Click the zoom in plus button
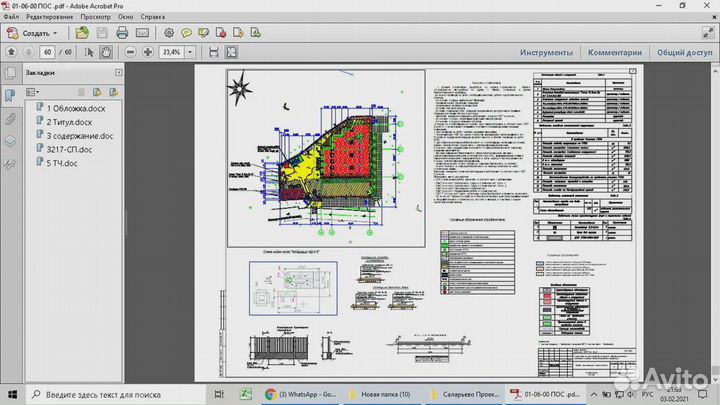This screenshot has height=405, width=720. tap(147, 52)
